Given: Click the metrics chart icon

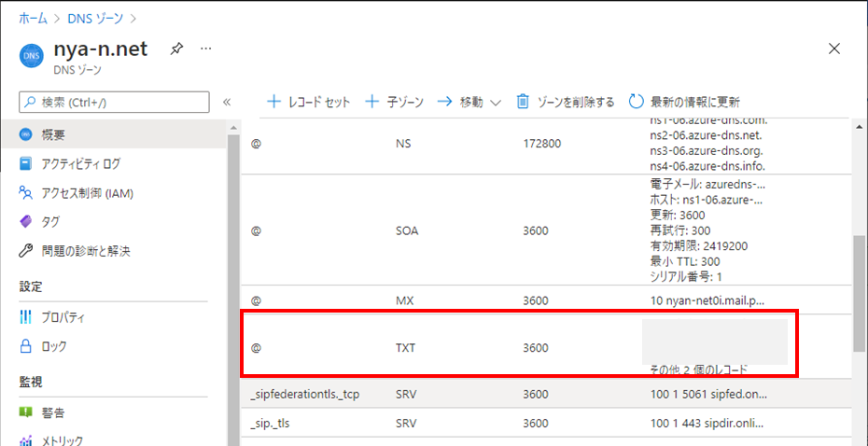Looking at the screenshot, I should tap(25, 440).
